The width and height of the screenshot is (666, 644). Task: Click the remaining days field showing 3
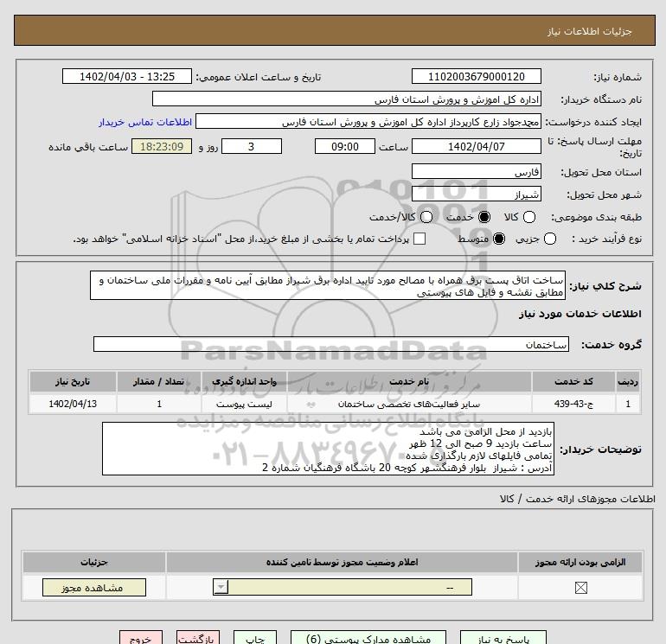tap(252, 146)
